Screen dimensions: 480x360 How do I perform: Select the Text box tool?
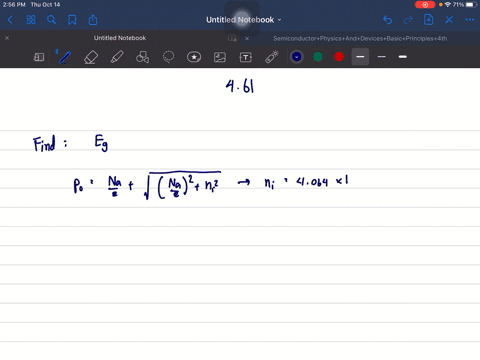246,57
